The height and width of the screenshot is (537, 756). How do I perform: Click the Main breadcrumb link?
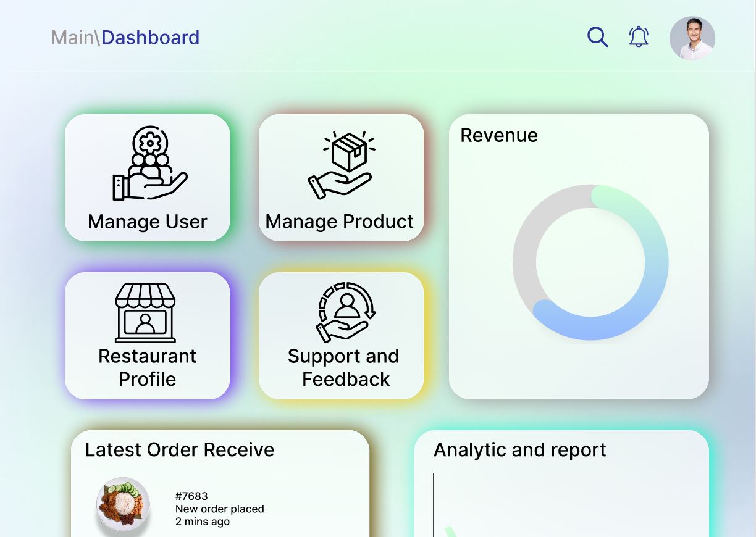click(x=72, y=38)
